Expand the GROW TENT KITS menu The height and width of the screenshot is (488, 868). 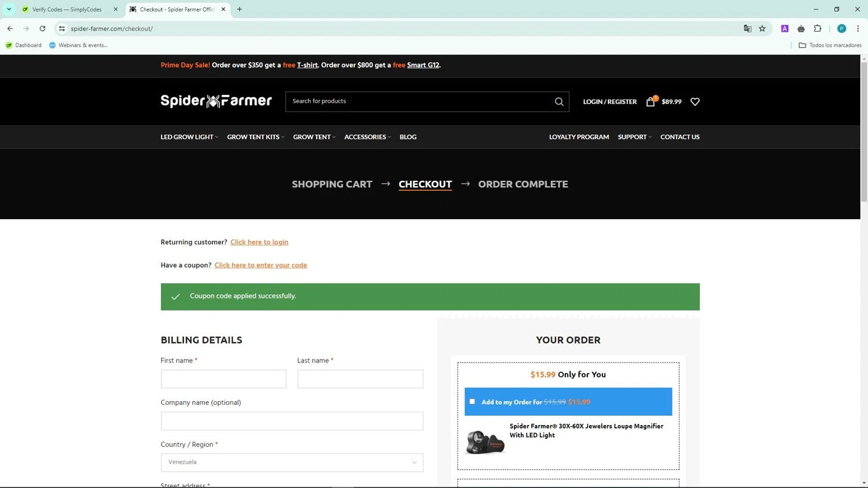(x=256, y=137)
